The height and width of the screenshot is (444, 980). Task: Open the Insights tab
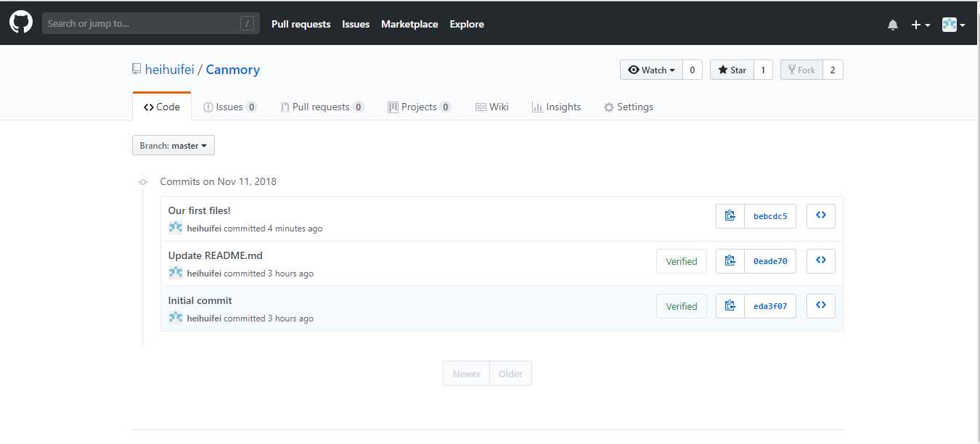(556, 107)
